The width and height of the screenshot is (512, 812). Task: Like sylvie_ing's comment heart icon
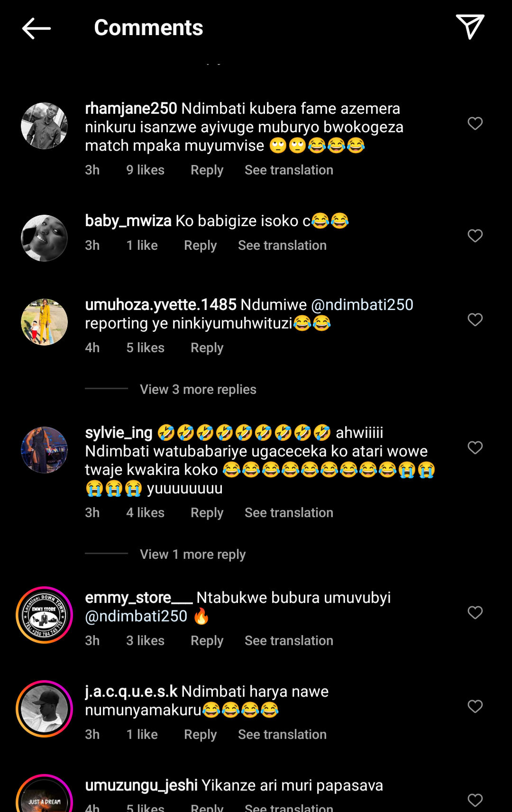click(475, 448)
